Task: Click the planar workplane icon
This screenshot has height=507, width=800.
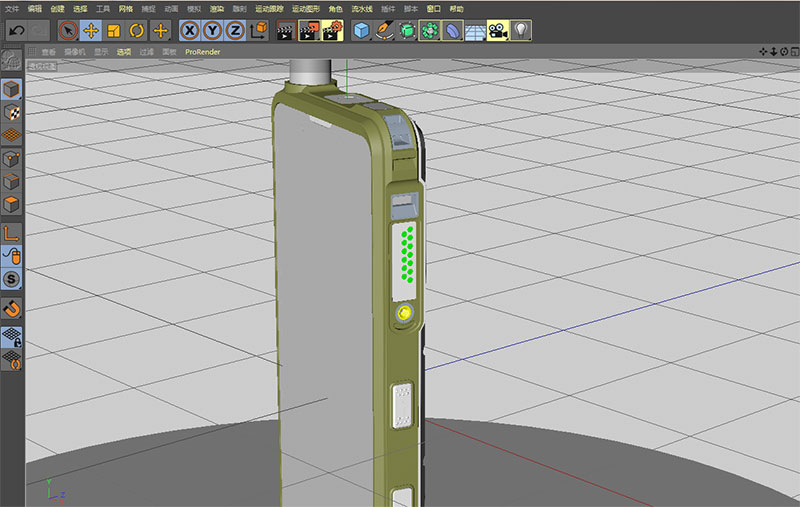Action: click(x=11, y=359)
